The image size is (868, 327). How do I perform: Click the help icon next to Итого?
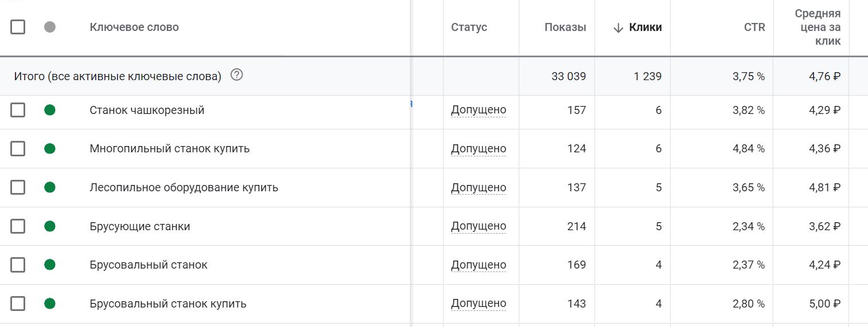coord(237,75)
